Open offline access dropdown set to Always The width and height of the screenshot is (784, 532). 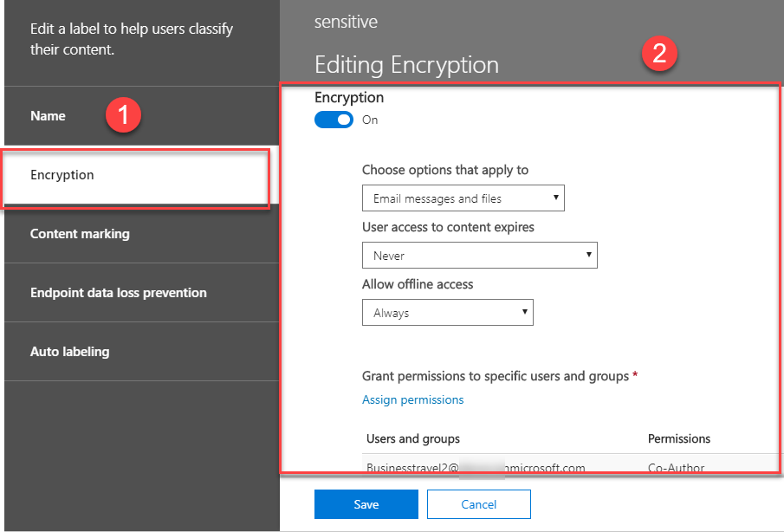coord(447,313)
